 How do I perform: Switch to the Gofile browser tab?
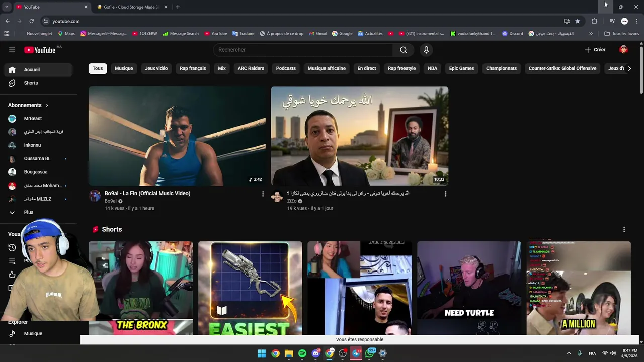tap(132, 7)
